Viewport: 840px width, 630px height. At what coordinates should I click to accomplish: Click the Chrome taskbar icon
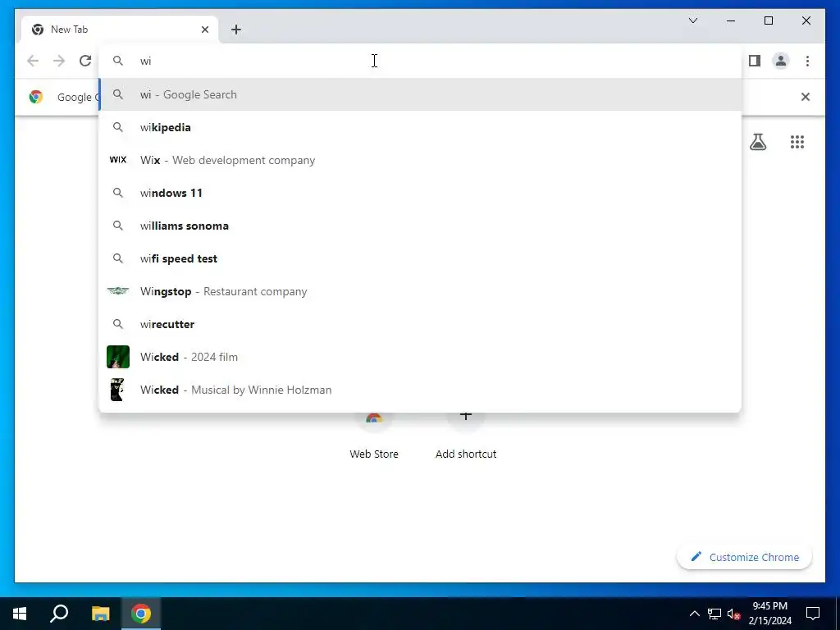[x=141, y=614]
